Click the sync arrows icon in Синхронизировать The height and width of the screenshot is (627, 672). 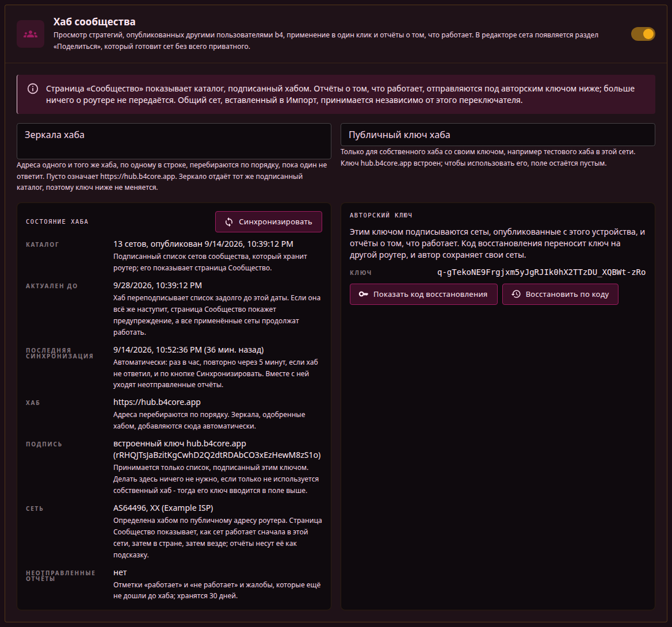coord(229,221)
